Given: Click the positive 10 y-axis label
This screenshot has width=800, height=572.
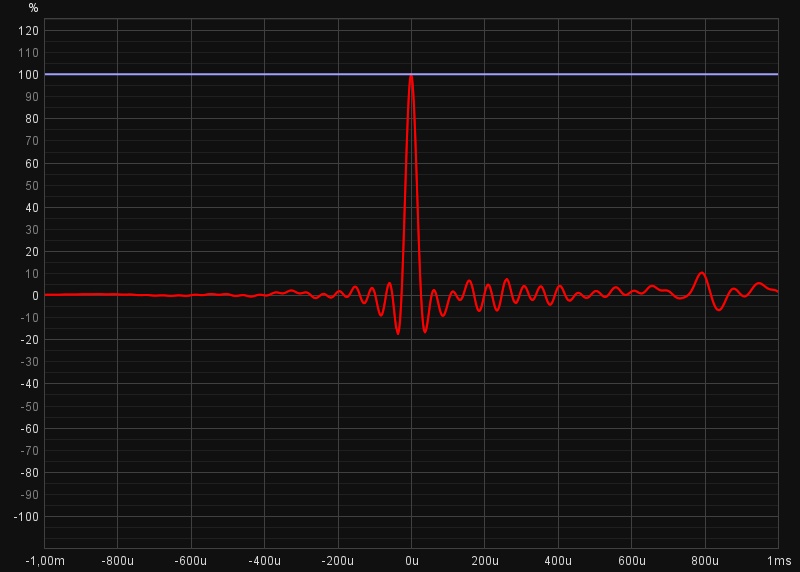Looking at the screenshot, I should pyautogui.click(x=32, y=274).
